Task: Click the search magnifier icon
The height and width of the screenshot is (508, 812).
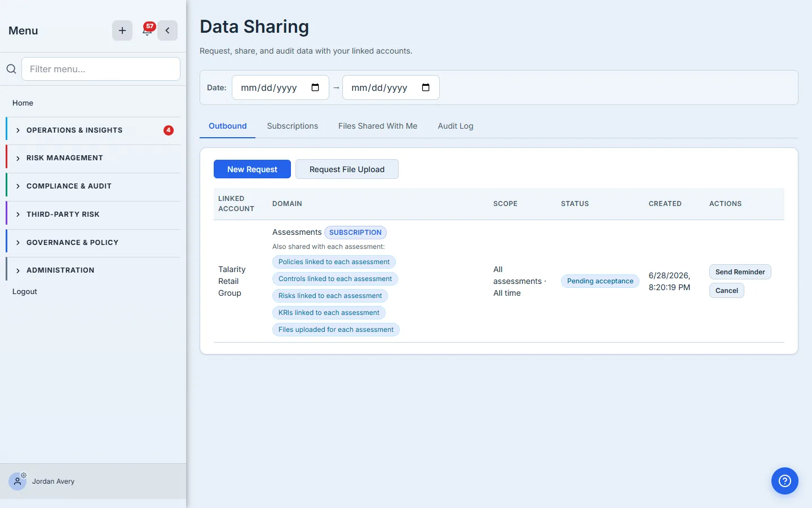Action: point(11,69)
